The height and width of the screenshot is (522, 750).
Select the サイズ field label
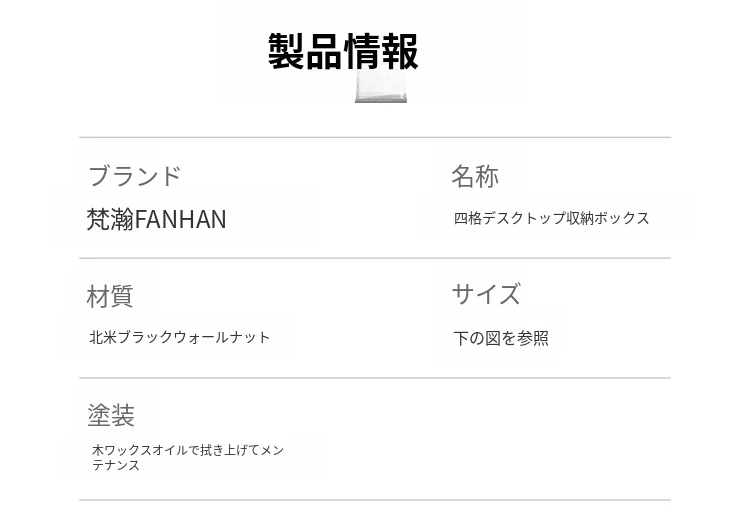pos(486,294)
